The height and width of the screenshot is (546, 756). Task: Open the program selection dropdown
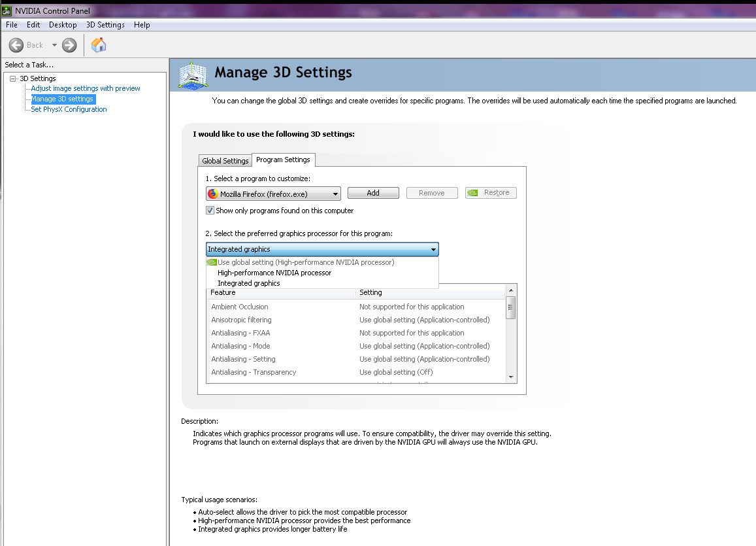tap(273, 194)
